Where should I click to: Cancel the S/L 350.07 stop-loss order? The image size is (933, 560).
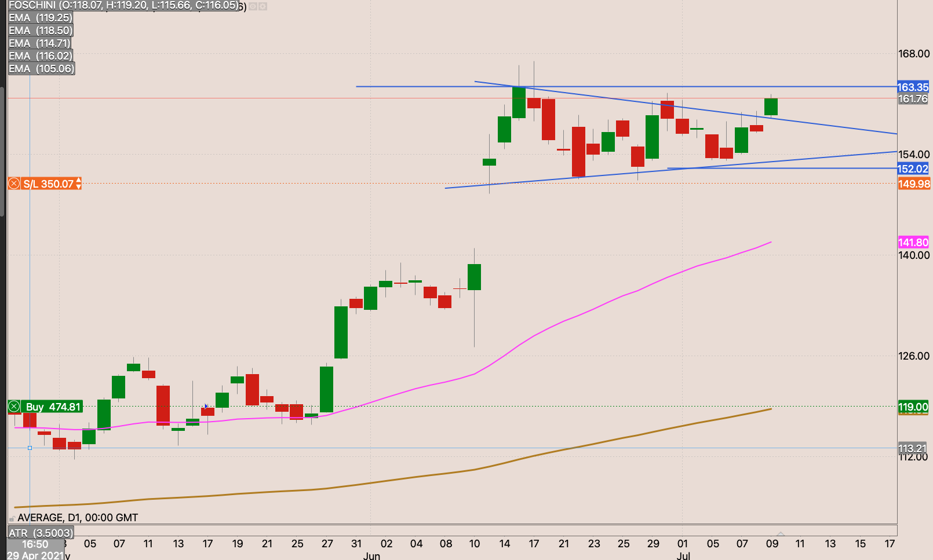14,184
